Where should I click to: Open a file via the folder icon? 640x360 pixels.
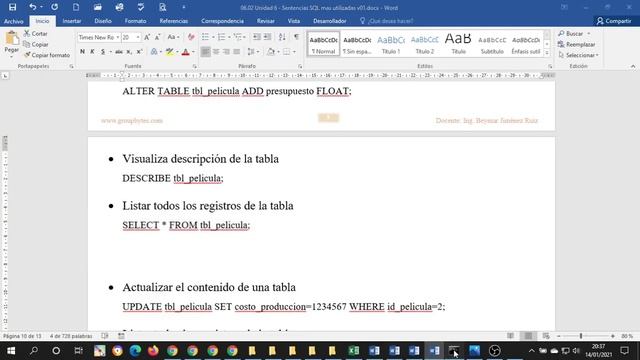tap(98, 7)
